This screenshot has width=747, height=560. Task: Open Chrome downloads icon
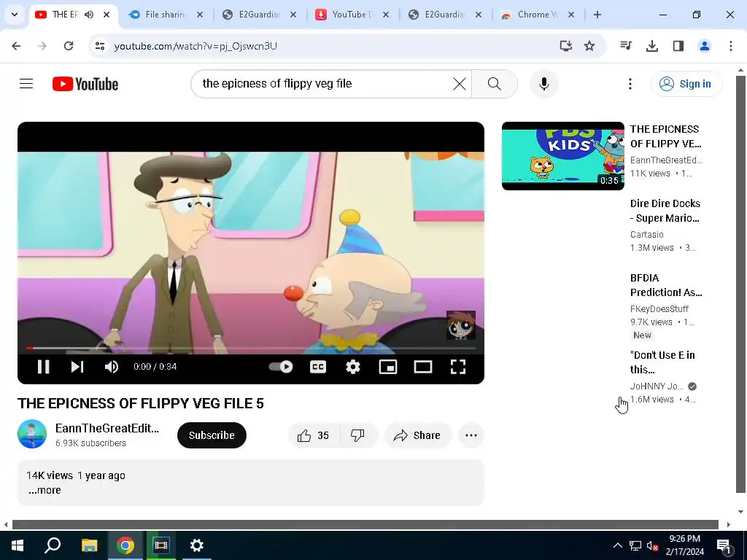[x=652, y=46]
